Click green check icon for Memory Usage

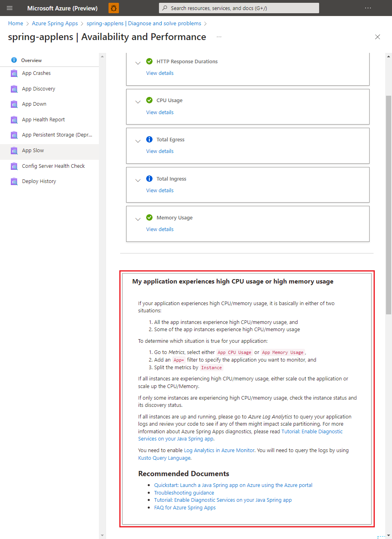149,217
